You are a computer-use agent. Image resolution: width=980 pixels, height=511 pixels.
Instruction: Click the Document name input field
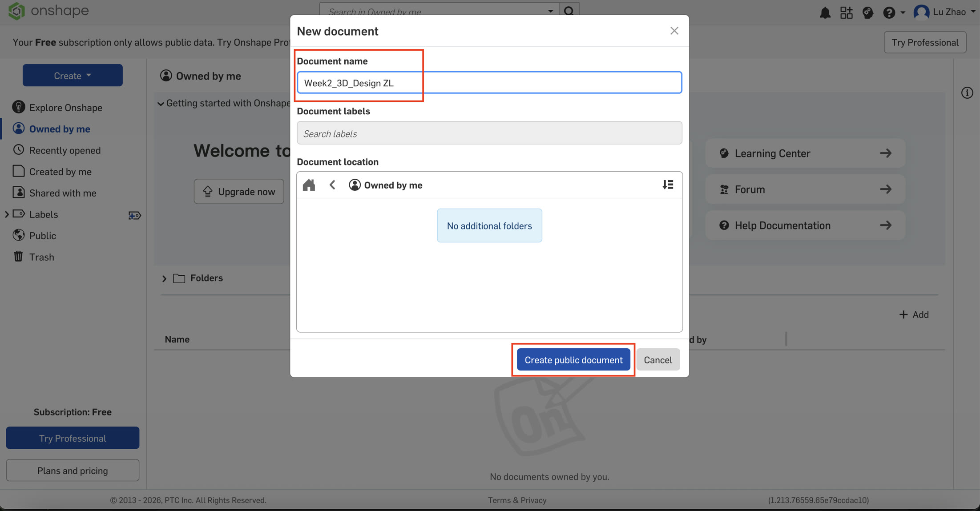(x=489, y=83)
